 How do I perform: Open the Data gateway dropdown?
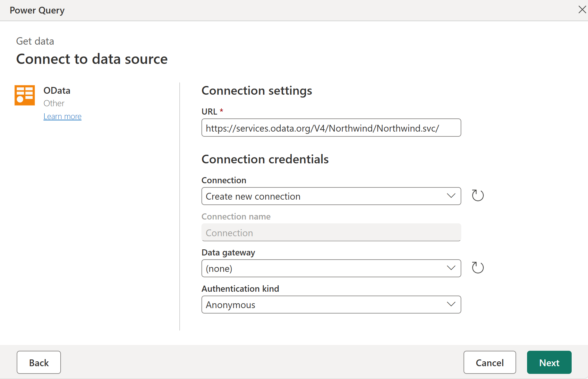(331, 268)
